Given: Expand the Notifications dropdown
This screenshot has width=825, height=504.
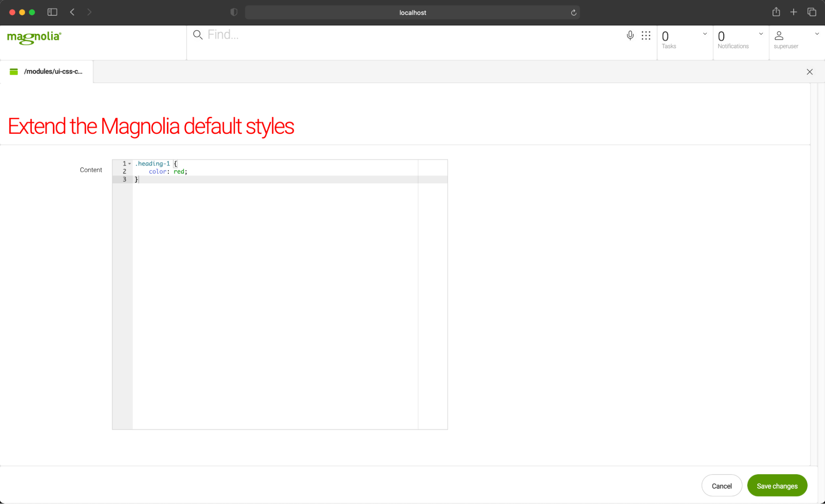Looking at the screenshot, I should pyautogui.click(x=760, y=34).
